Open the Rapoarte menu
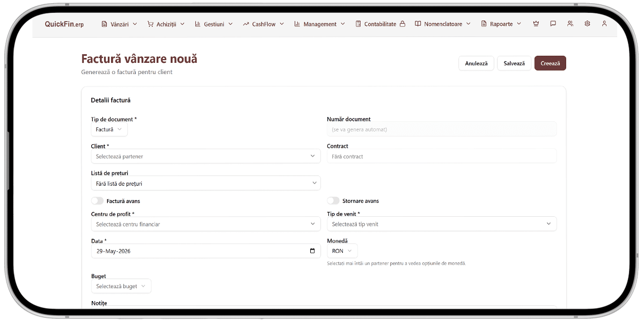The height and width of the screenshot is (322, 644). (501, 24)
